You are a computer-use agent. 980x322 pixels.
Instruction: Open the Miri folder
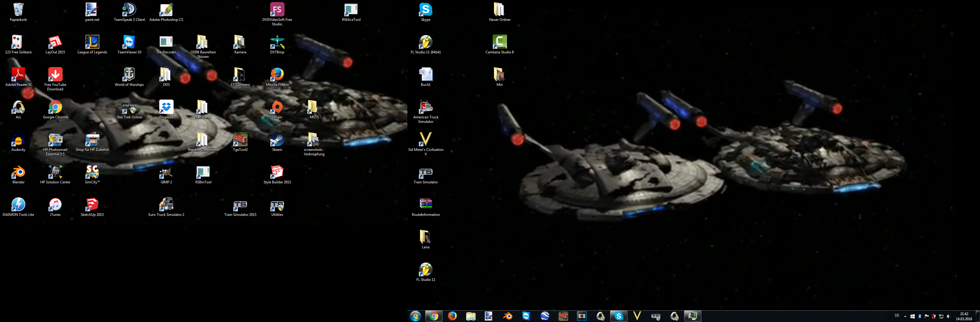pos(500,77)
